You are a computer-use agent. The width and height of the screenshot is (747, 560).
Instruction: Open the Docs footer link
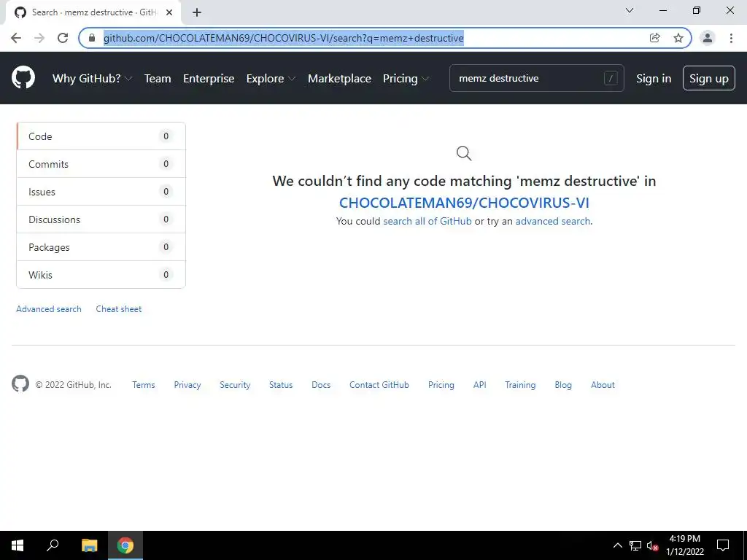pyautogui.click(x=321, y=385)
